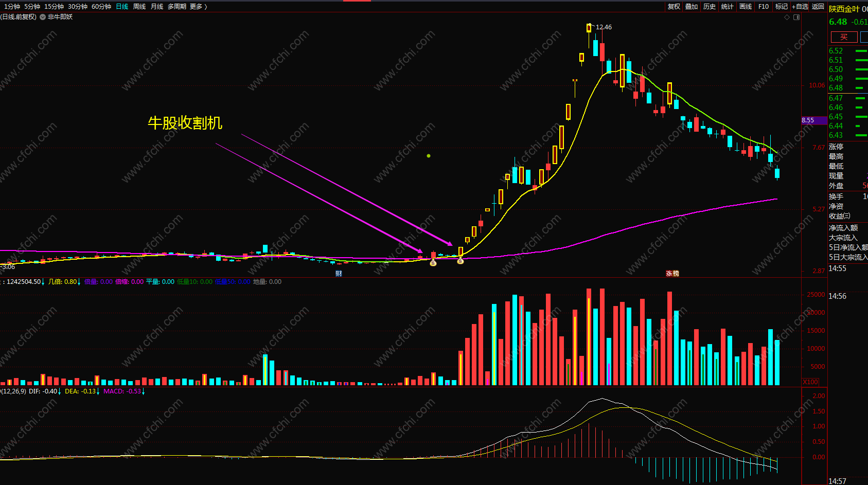Screen dimensions: 868x485
Task: Click the 净流入额 label
Action: pos(843,228)
